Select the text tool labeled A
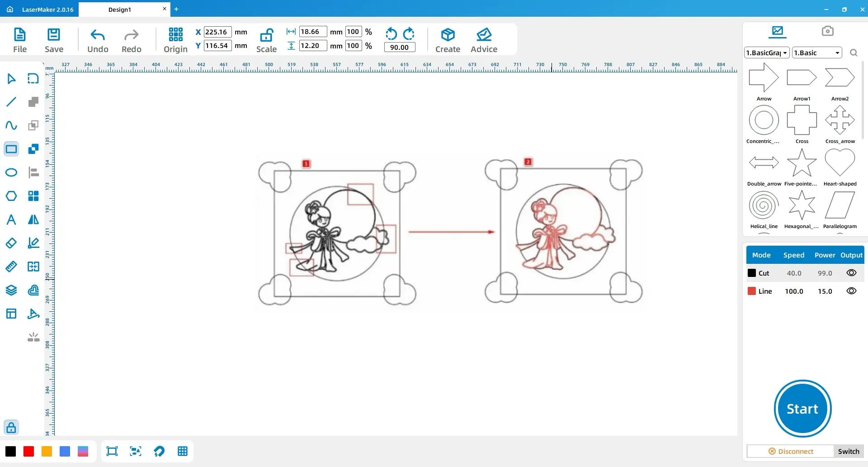 coord(11,219)
